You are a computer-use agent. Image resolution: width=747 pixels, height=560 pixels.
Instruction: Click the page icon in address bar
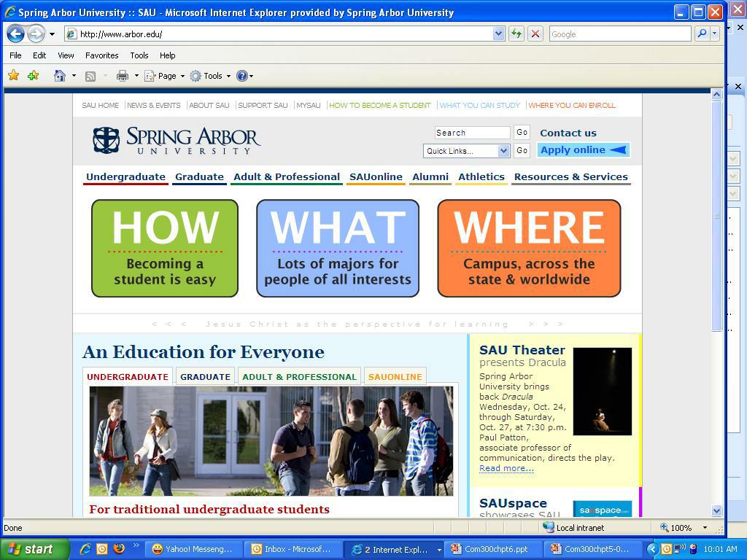[71, 34]
